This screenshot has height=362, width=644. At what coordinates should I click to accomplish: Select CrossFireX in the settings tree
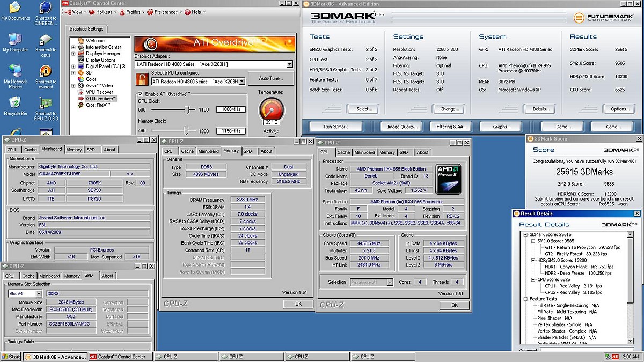point(98,105)
